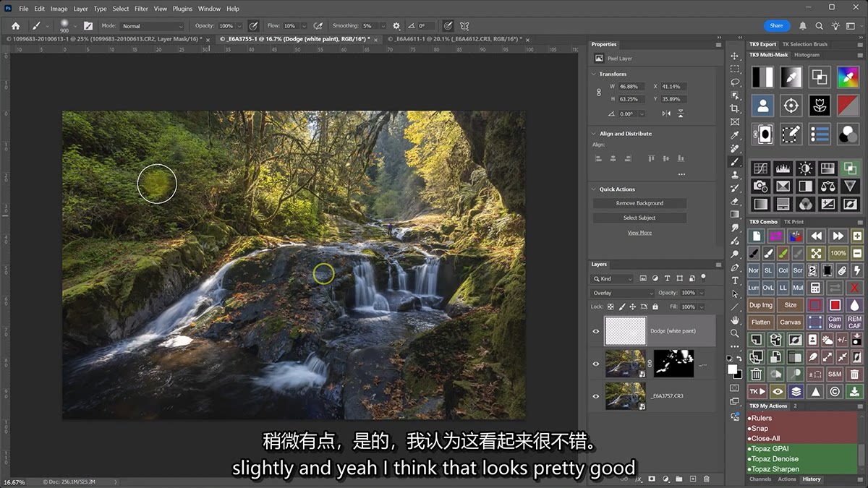Click the TK9 curves adjustment icon
The height and width of the screenshot is (488, 868).
tap(760, 168)
